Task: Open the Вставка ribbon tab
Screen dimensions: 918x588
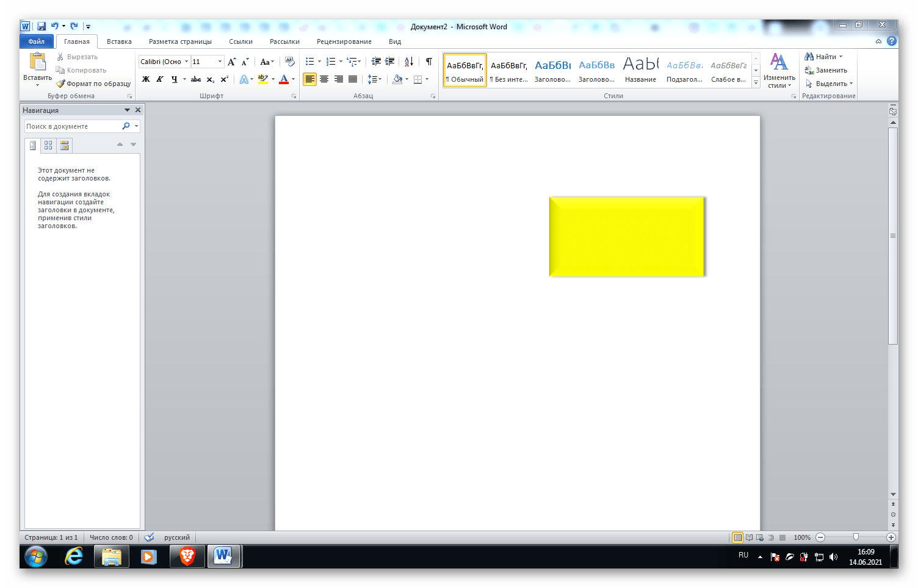Action: click(119, 41)
